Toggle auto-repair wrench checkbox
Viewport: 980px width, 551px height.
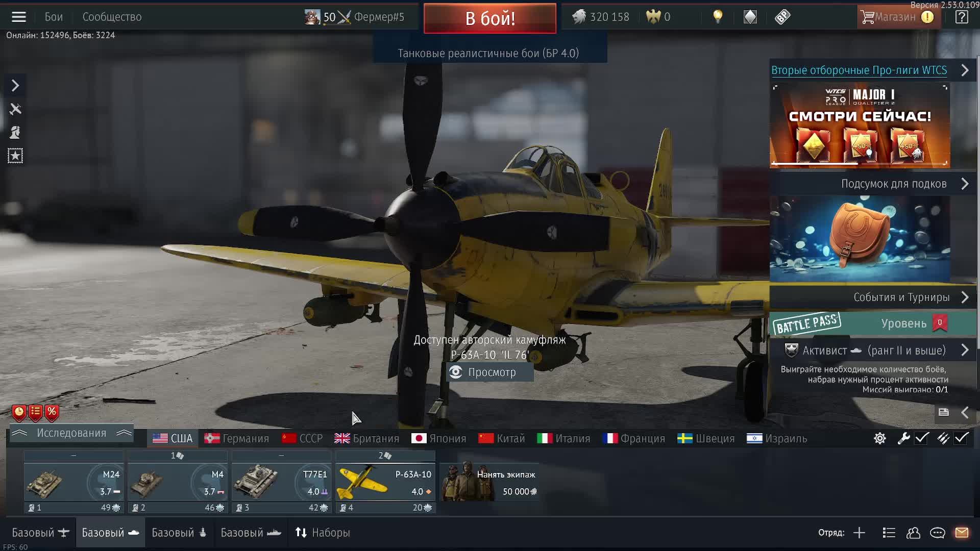click(x=921, y=438)
